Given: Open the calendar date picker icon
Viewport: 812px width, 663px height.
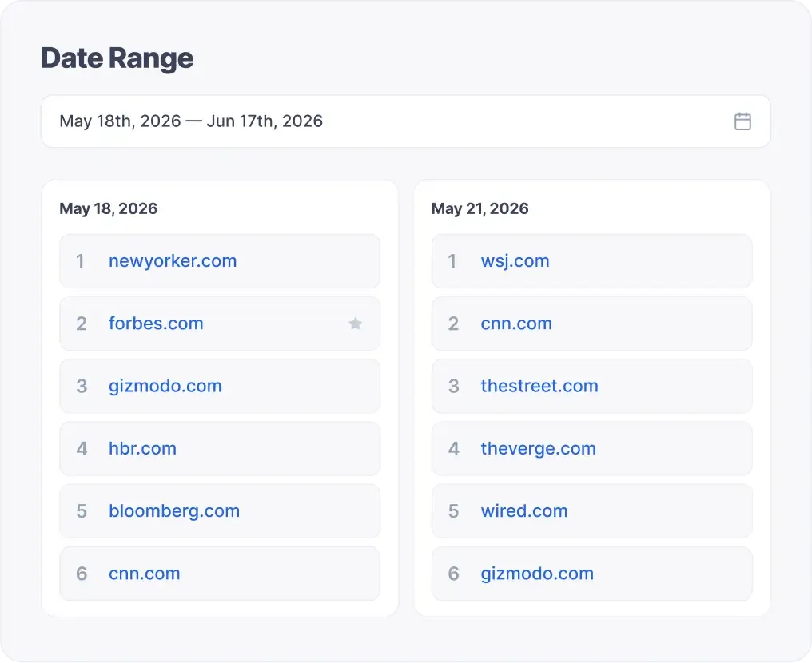Looking at the screenshot, I should click(x=742, y=121).
